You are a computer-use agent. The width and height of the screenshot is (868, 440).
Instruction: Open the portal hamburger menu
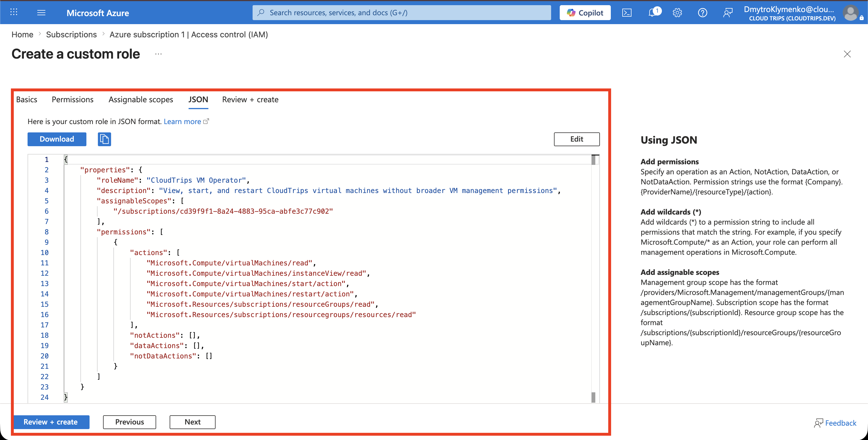point(41,12)
